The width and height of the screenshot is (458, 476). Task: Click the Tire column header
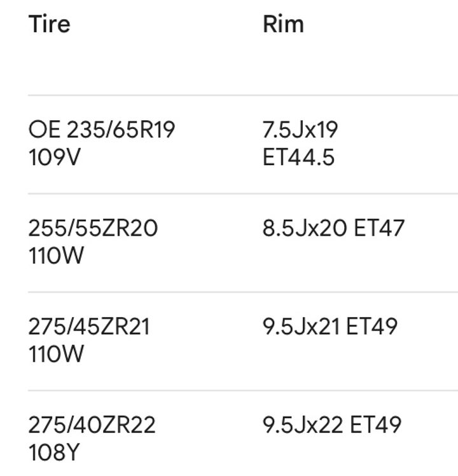(50, 24)
